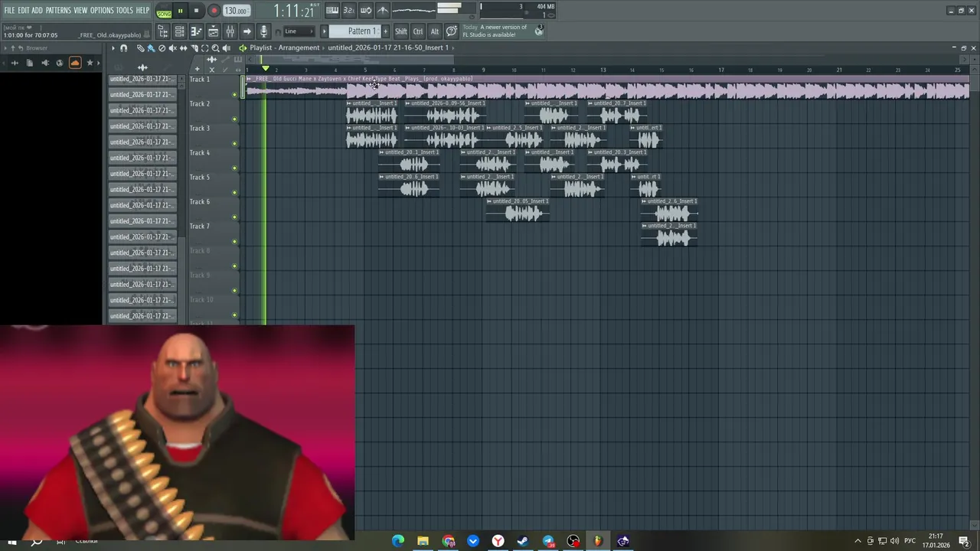Screen dimensions: 980x551
Task: Open the channel rack from the toolbar
Action: tap(179, 31)
